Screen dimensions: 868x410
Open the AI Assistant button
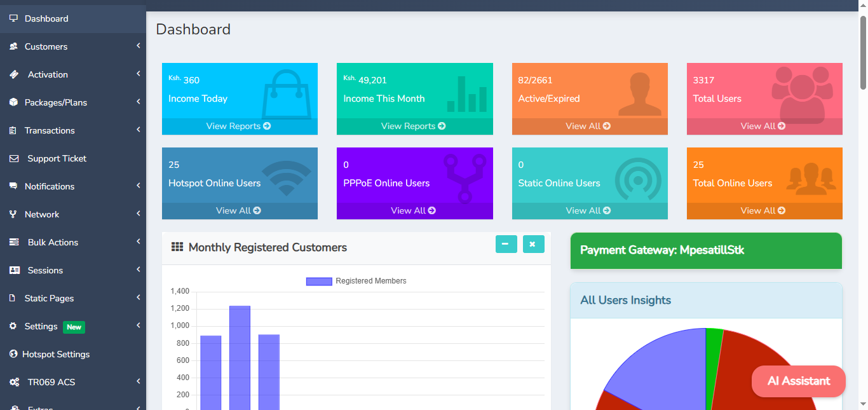(799, 381)
